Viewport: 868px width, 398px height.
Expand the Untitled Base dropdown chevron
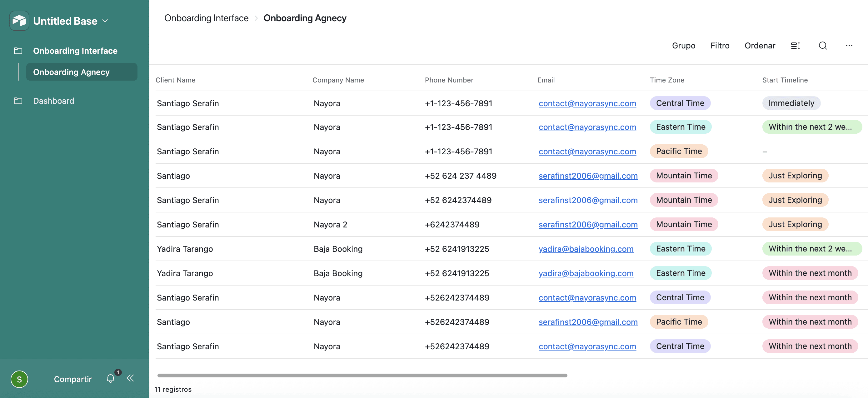[x=105, y=21]
